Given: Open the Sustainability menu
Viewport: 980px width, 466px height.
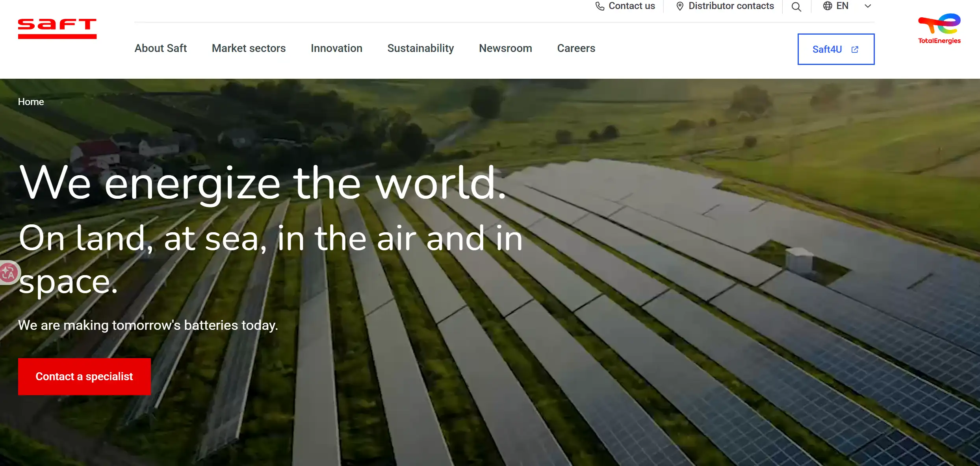Looking at the screenshot, I should point(420,48).
